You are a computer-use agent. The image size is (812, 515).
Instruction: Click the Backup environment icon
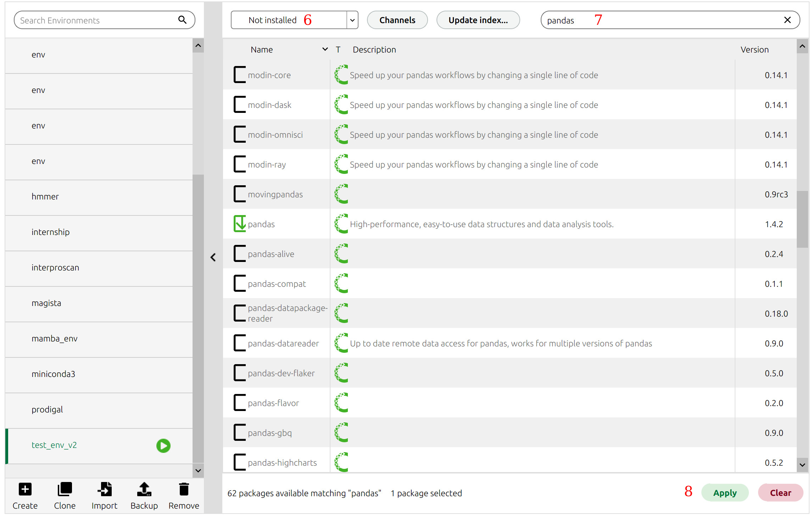144,489
